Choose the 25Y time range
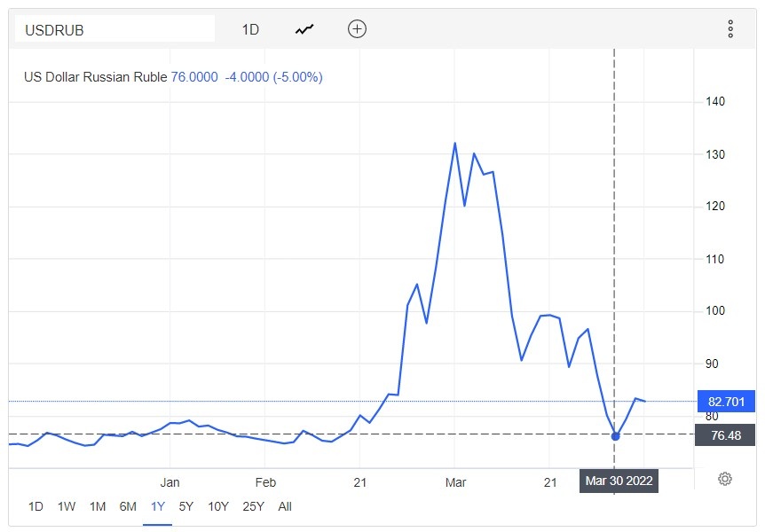765x532 pixels. pyautogui.click(x=253, y=506)
